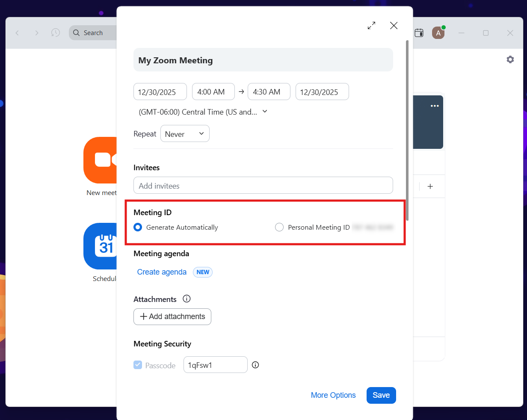
Task: Click the Add invitees input field
Action: pos(263,186)
